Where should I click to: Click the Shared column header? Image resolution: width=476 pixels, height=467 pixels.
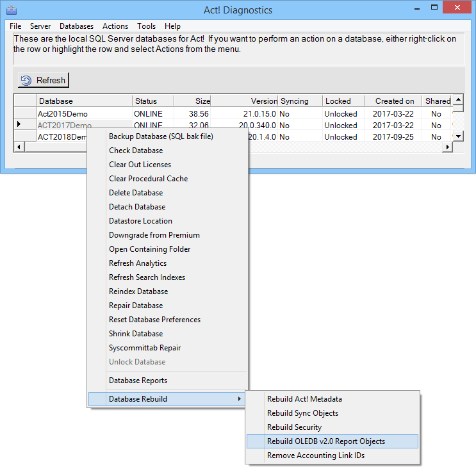(x=438, y=101)
